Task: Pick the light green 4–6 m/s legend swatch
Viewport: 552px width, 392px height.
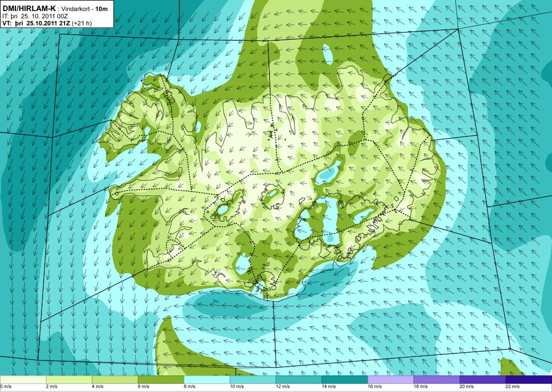Action: coord(115,380)
